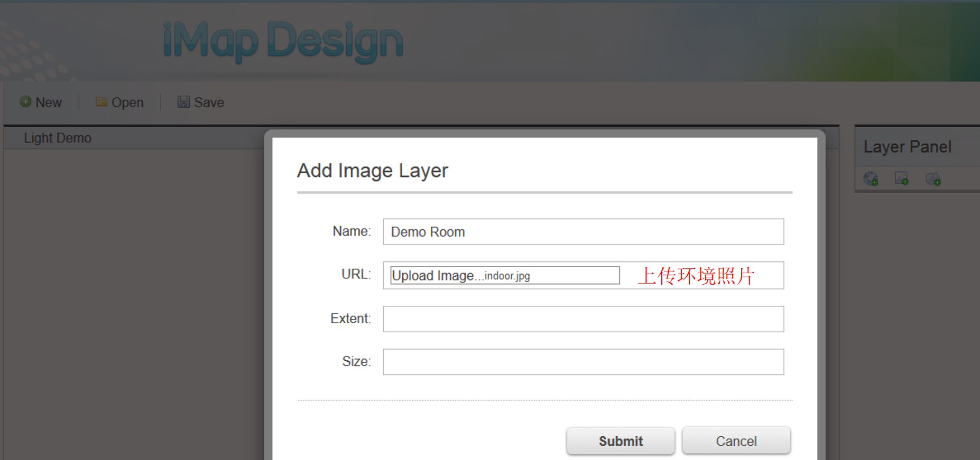980x460 pixels.
Task: Click the Name field containing Demo Room
Action: [x=583, y=232]
